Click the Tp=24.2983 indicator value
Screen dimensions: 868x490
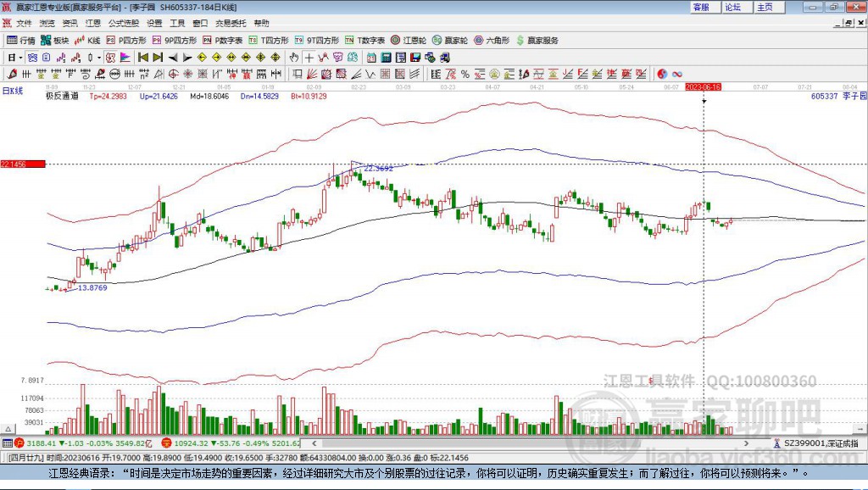[x=108, y=97]
